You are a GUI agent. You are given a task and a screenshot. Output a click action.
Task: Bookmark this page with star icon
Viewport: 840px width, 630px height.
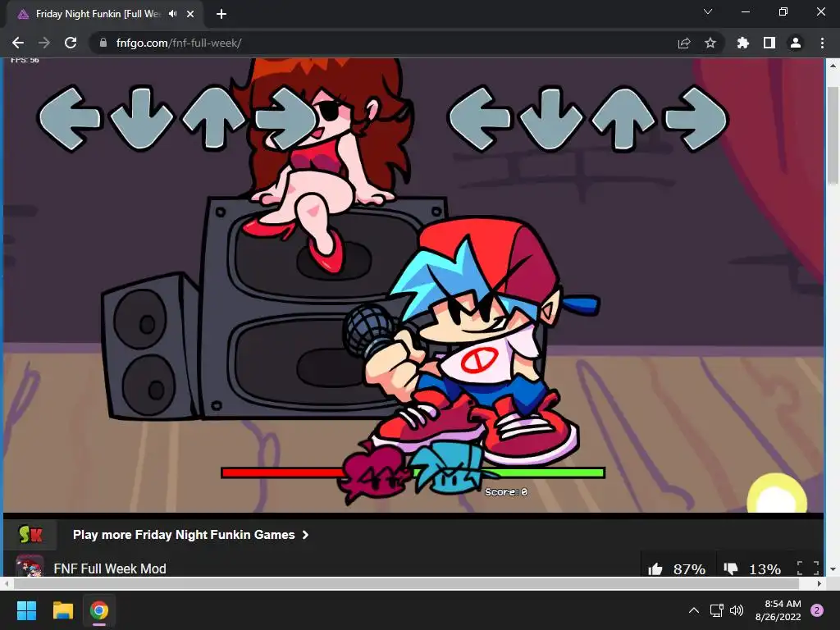710,43
